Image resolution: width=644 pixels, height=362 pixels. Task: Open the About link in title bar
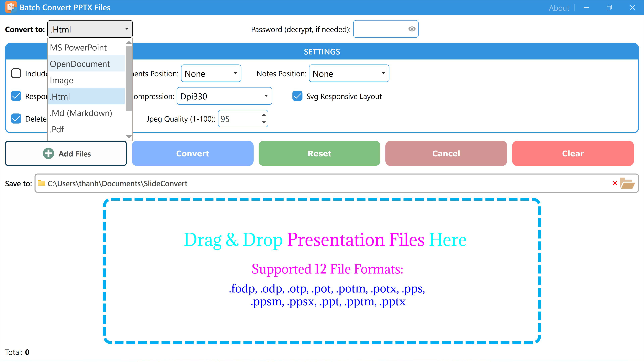[559, 8]
